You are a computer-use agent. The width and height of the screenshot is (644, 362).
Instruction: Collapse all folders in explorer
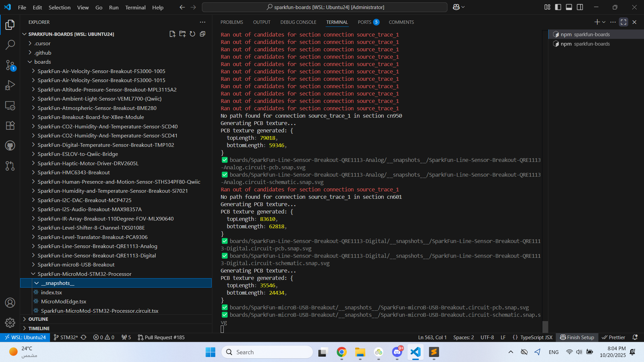[x=203, y=34]
